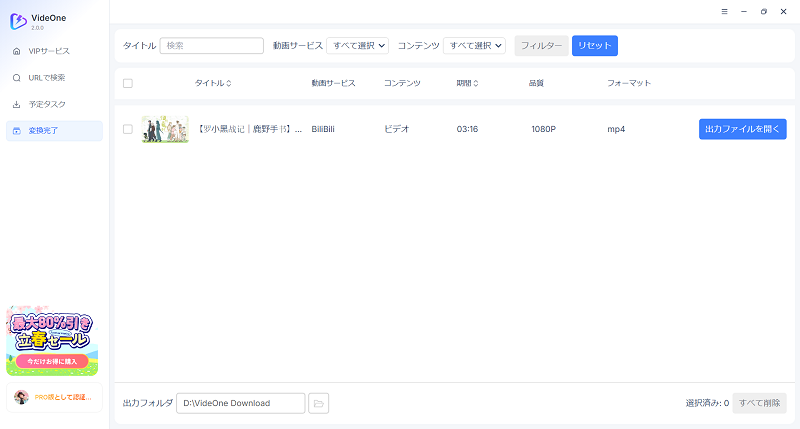
Task: Click the video title 【罗小黑战记...
Action: click(x=250, y=129)
